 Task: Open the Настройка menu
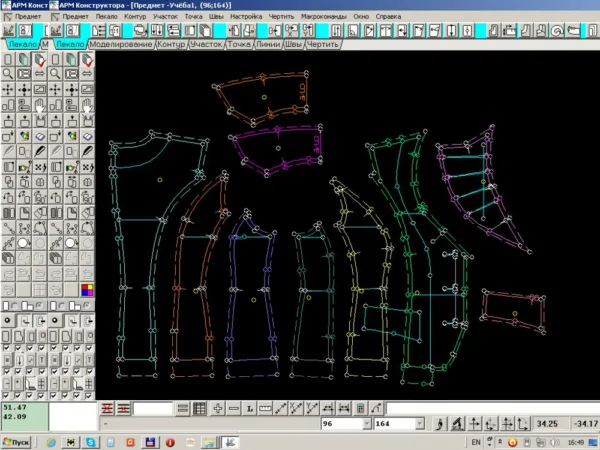(x=246, y=16)
